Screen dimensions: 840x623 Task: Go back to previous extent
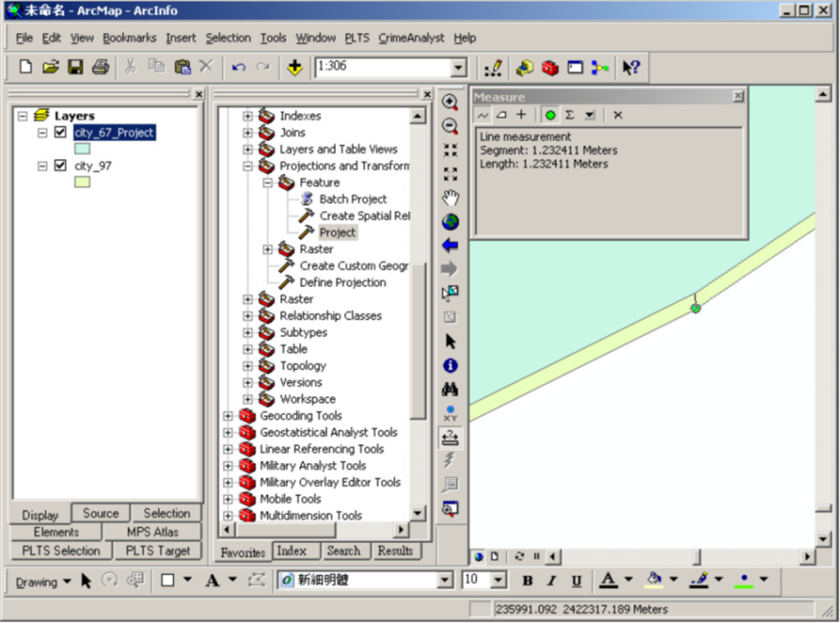pos(450,245)
